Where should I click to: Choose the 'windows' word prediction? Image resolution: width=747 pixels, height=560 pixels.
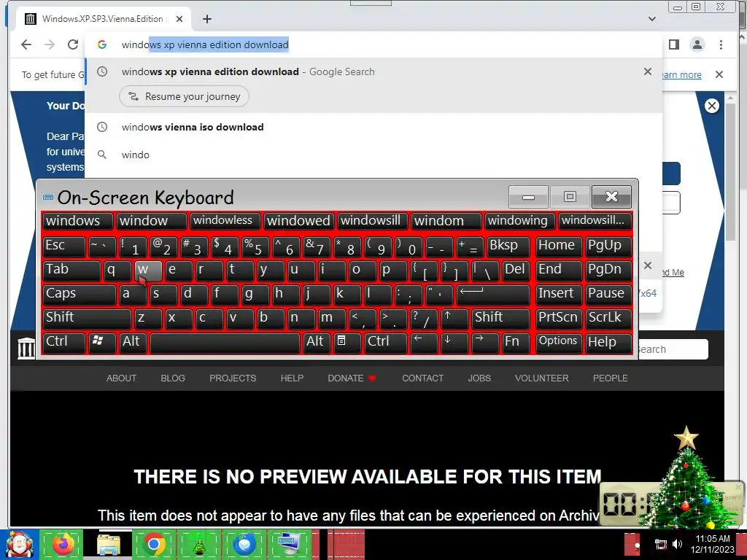coord(77,220)
